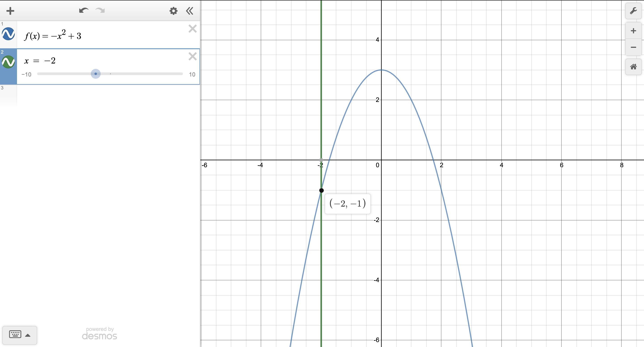Reset graph to default home view
Viewport: 644px width, 347px height.
[633, 67]
